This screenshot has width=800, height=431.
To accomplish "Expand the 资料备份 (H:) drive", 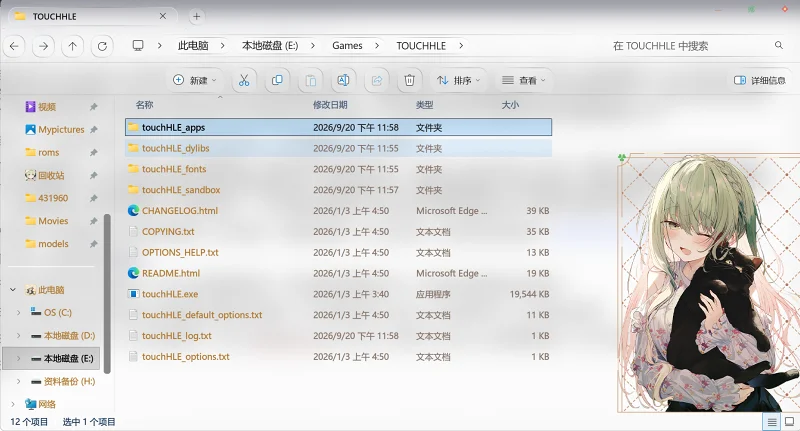I will (18, 381).
